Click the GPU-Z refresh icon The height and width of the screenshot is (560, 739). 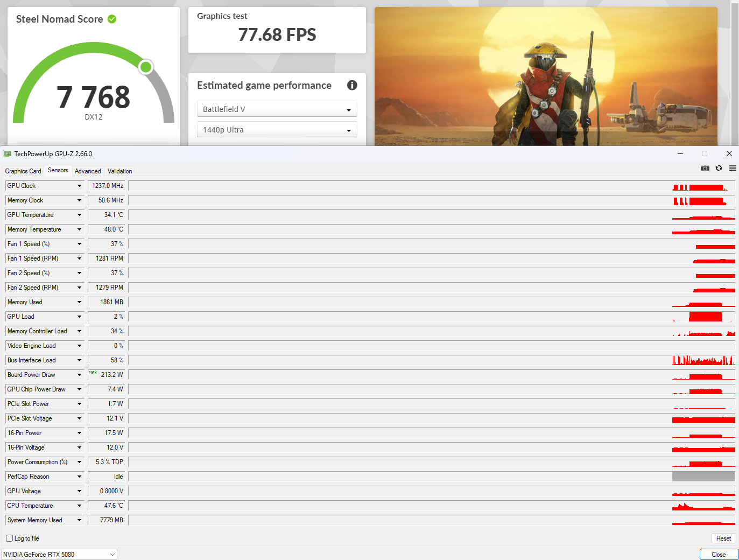point(719,168)
